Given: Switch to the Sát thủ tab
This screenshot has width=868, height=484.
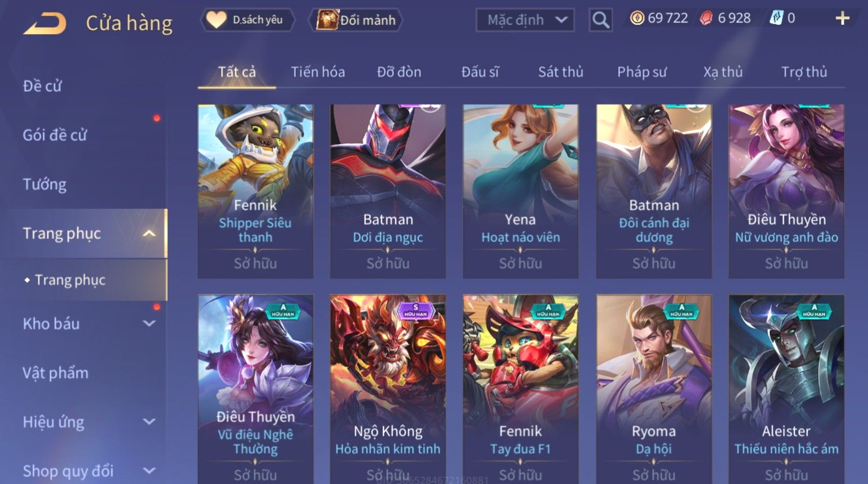Looking at the screenshot, I should [x=561, y=72].
